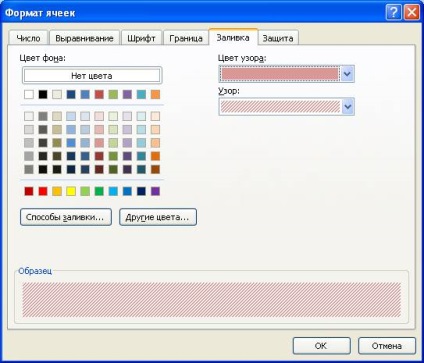Expand the Цвет узора dropdown arrow
This screenshot has width=424, height=363.
coord(347,74)
